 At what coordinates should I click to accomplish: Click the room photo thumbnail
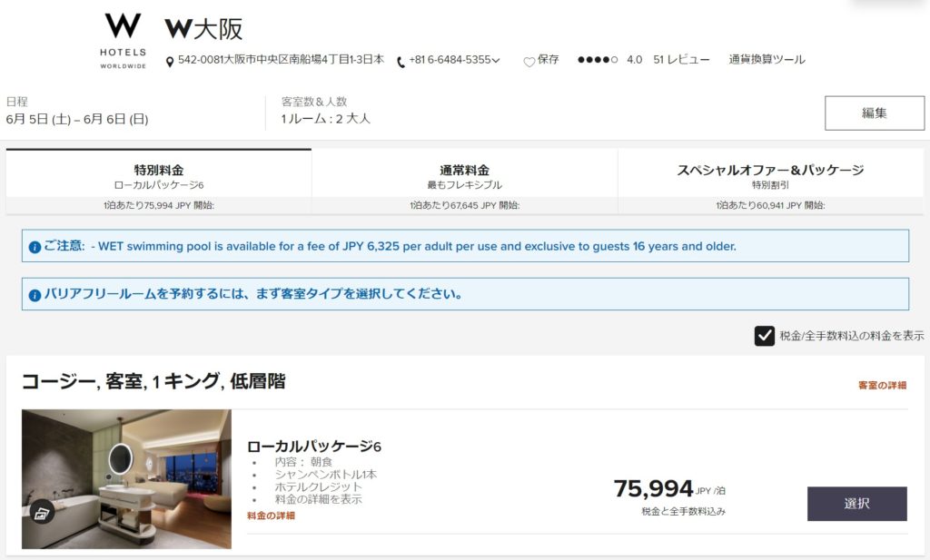(126, 478)
